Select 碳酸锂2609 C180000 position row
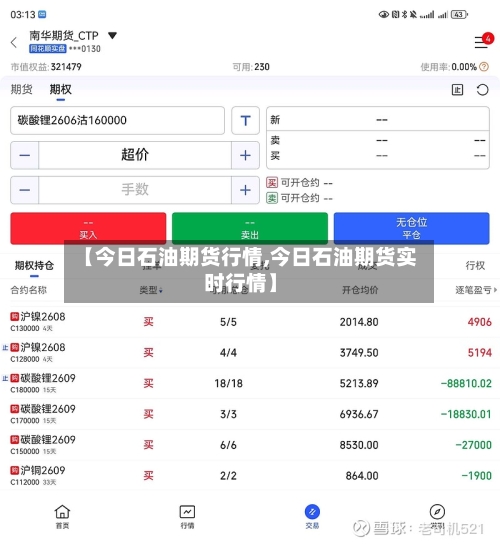The image size is (500, 544). pyautogui.click(x=250, y=383)
